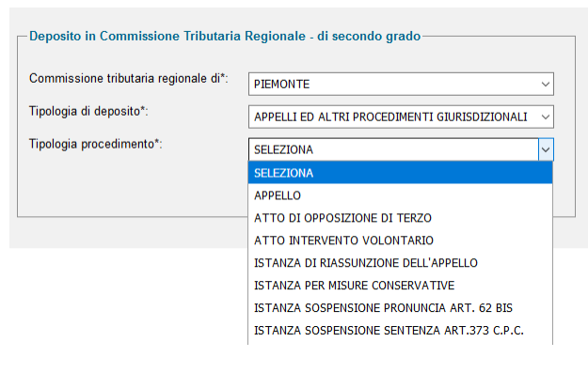
Task: Choose APPELLO from the dropdown list
Action: (400, 195)
